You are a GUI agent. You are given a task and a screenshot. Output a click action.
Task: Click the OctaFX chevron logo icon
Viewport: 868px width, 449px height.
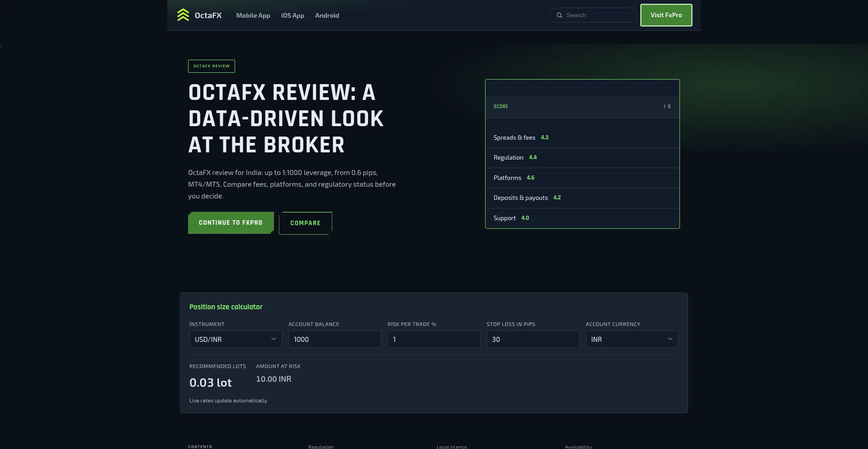pos(183,15)
